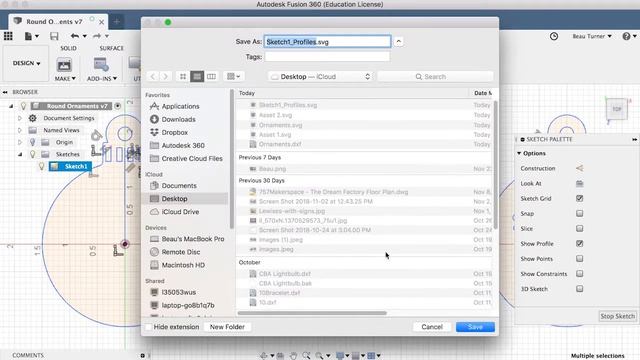Click the Look At icon in Sketch Palette
Image resolution: width=640 pixels, height=360 pixels.
(x=579, y=184)
